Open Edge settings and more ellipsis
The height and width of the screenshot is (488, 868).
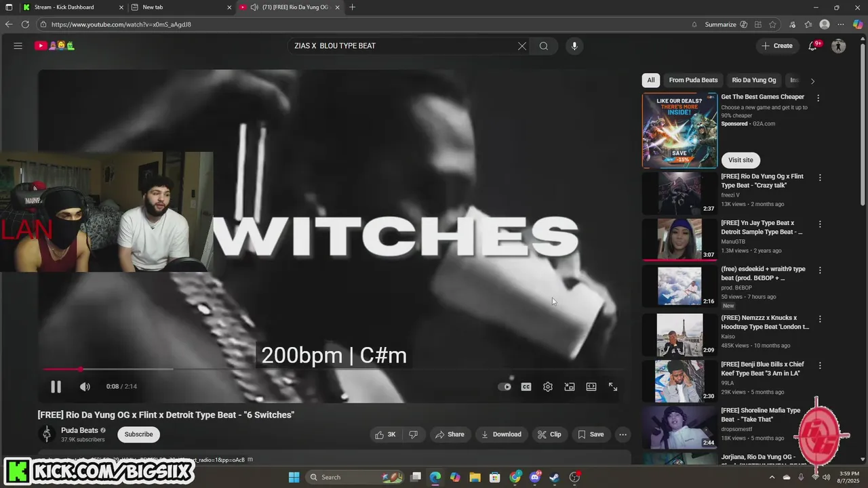[842, 24]
